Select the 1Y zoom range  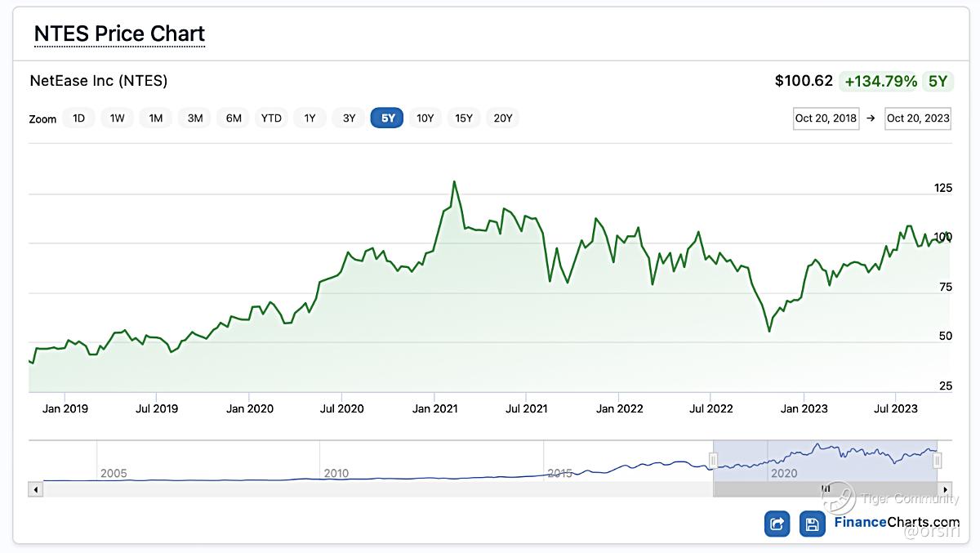click(310, 118)
